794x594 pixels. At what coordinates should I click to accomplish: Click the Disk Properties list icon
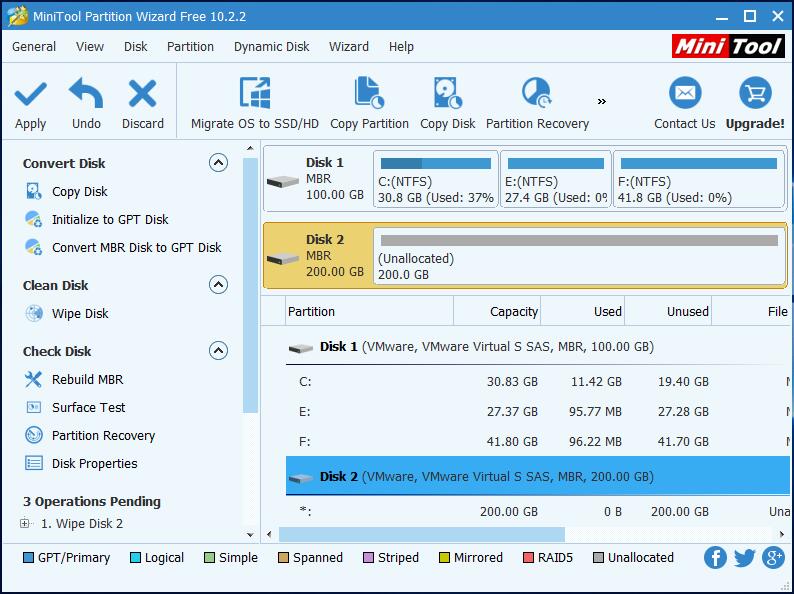tap(34, 463)
